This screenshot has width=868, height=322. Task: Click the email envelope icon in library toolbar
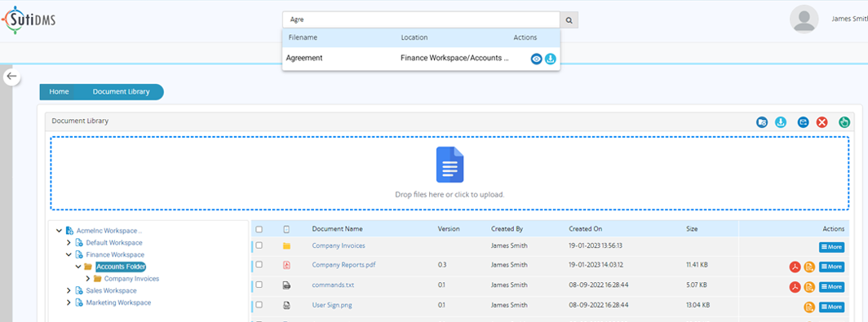804,121
